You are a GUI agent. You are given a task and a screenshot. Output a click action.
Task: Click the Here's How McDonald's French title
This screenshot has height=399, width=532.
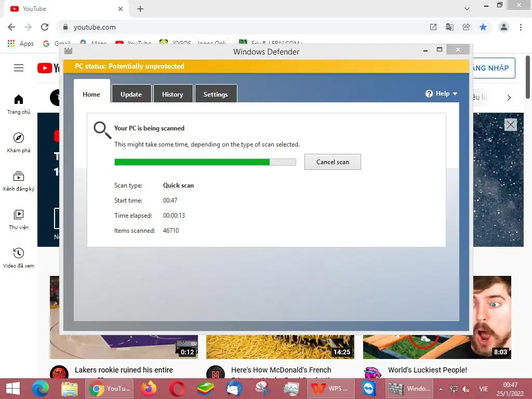coord(281,370)
